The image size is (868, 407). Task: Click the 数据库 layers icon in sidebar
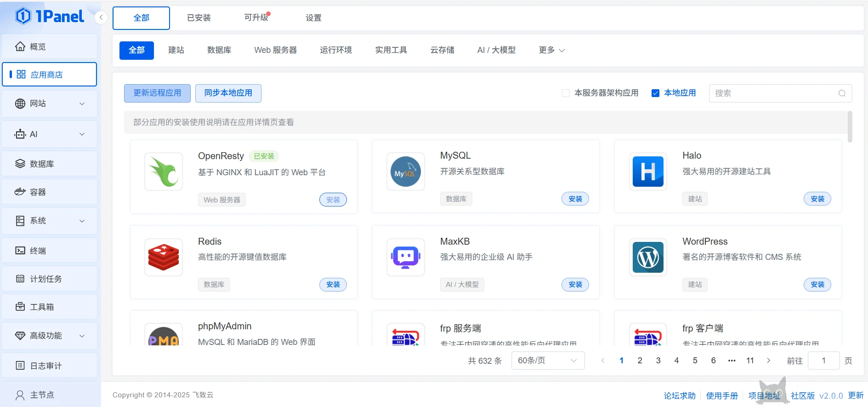click(x=20, y=164)
